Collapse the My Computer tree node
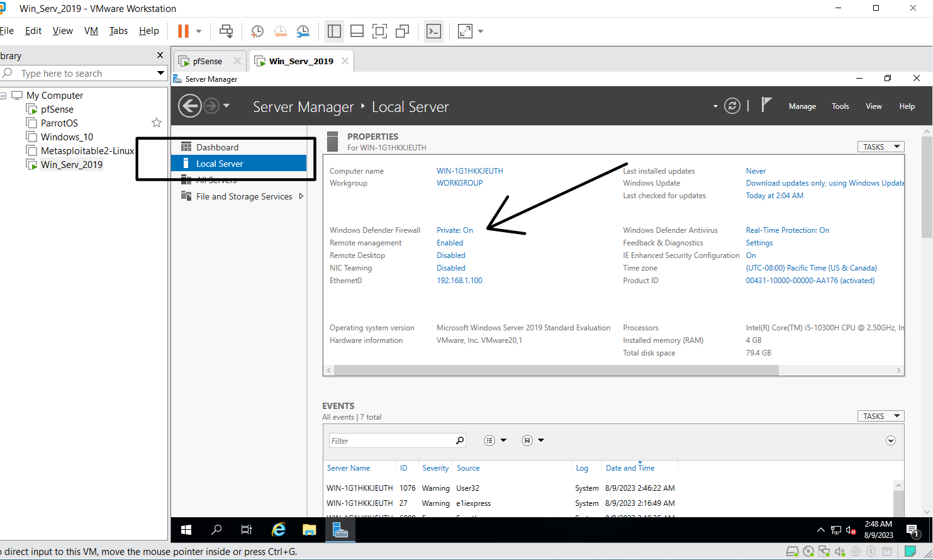 click(x=4, y=96)
